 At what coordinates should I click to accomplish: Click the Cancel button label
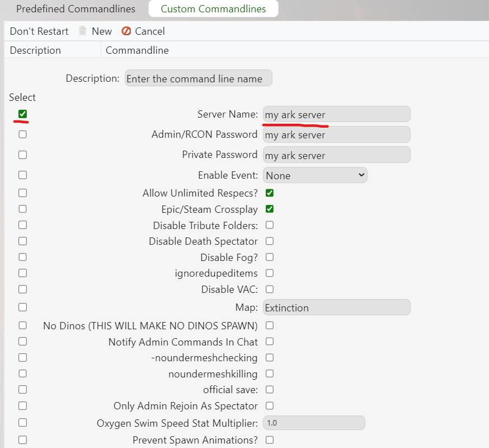click(x=150, y=31)
